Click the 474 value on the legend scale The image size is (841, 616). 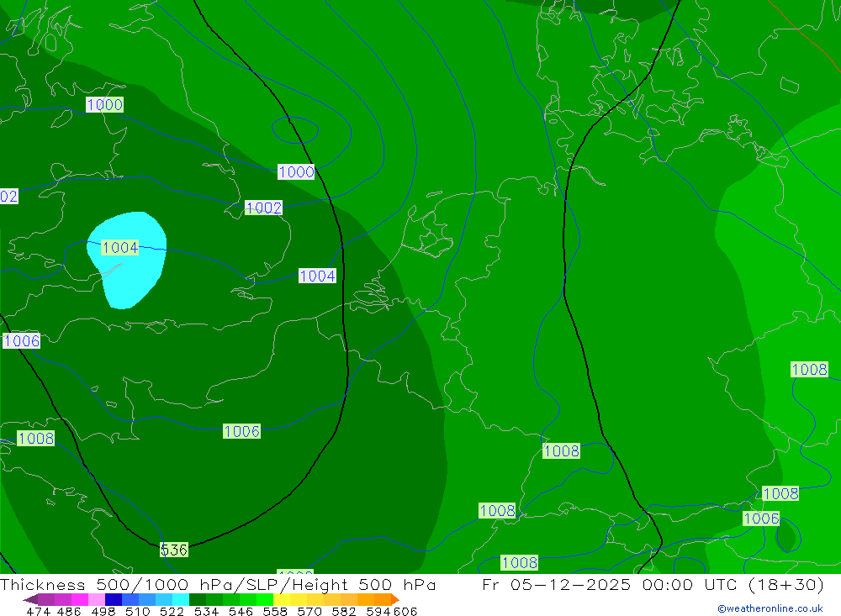(38, 611)
